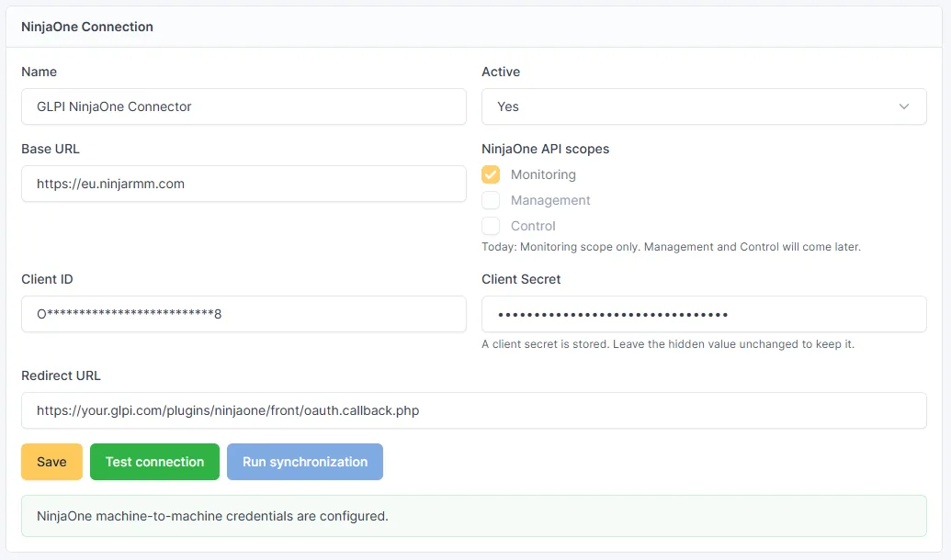This screenshot has height=560, width=951.
Task: Click the 'Redirect URL' label
Action: (62, 375)
